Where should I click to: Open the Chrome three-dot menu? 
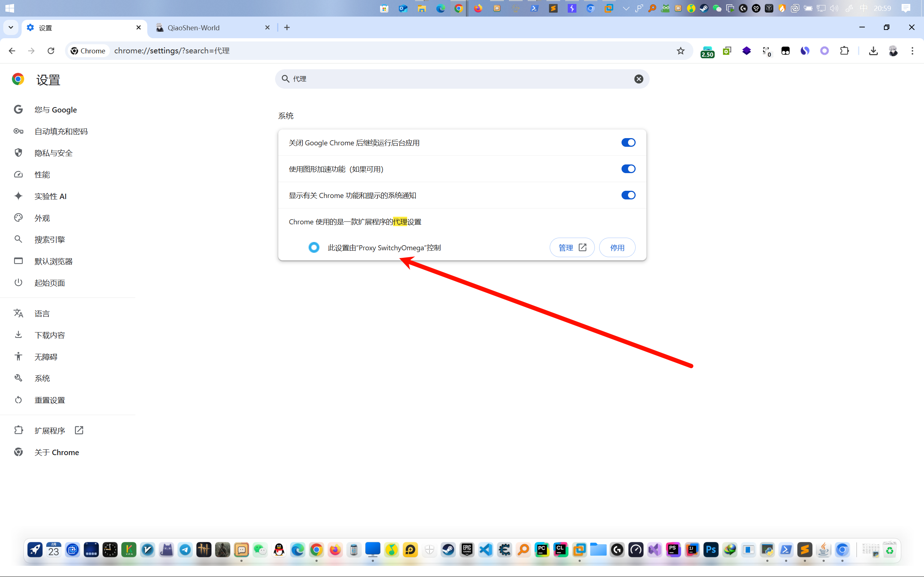[912, 51]
